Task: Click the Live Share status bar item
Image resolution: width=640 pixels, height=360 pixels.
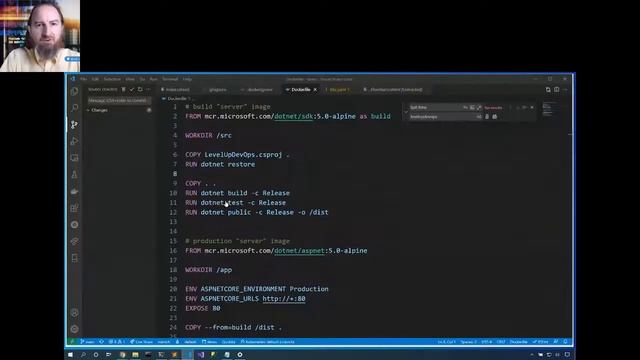Action: click(141, 342)
